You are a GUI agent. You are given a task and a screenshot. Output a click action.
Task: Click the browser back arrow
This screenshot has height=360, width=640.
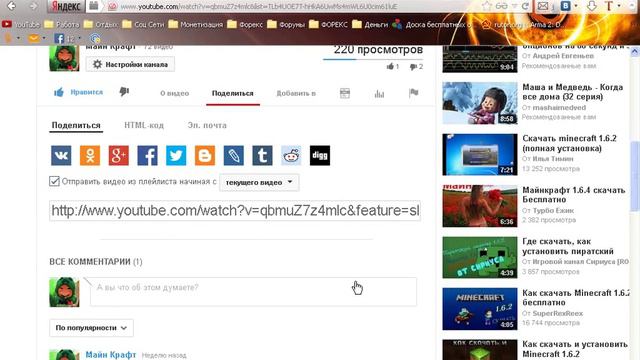[x=11, y=6]
